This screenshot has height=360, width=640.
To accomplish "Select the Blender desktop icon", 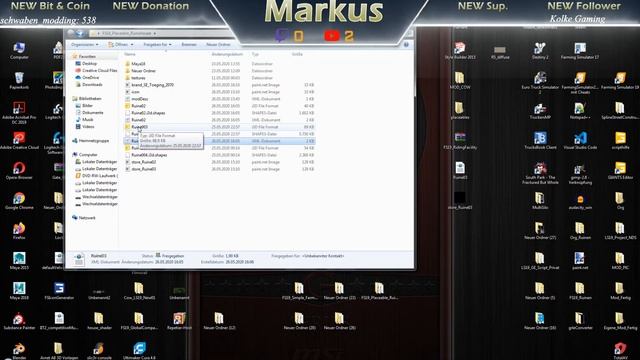I will (19, 351).
